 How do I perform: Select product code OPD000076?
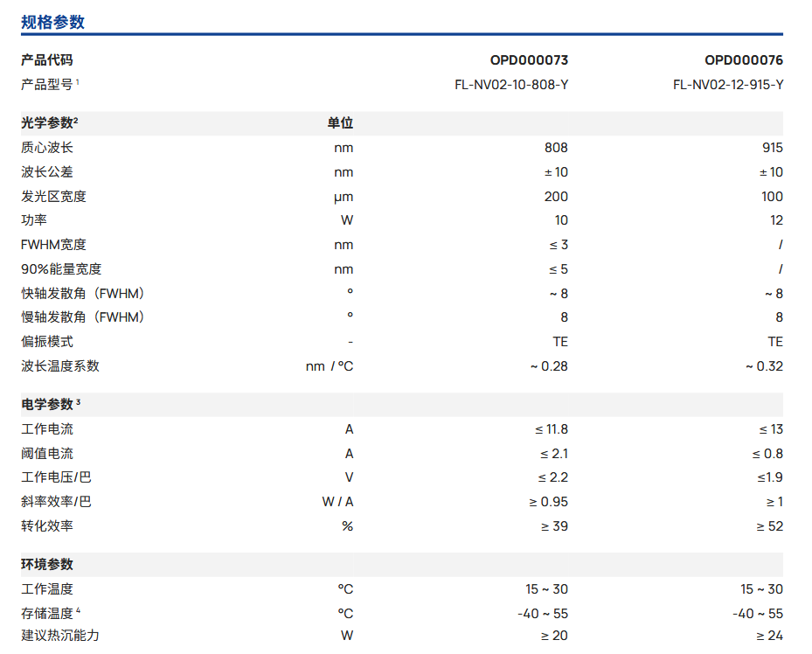point(744,60)
